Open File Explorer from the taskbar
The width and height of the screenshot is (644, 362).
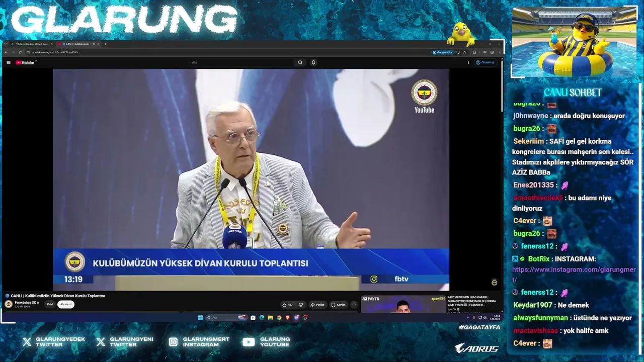(x=270, y=318)
